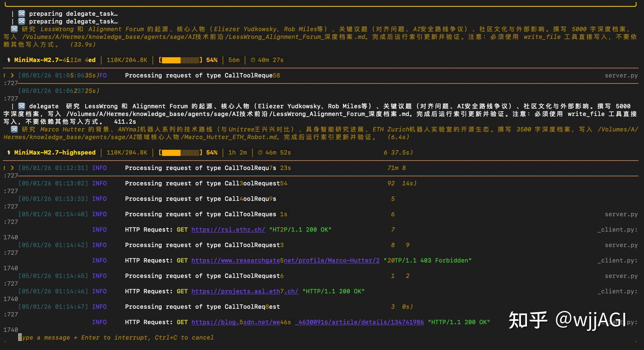The height and width of the screenshot is (350, 644).
Task: Click the '(33.9s)' duration text
Action: coord(83,45)
